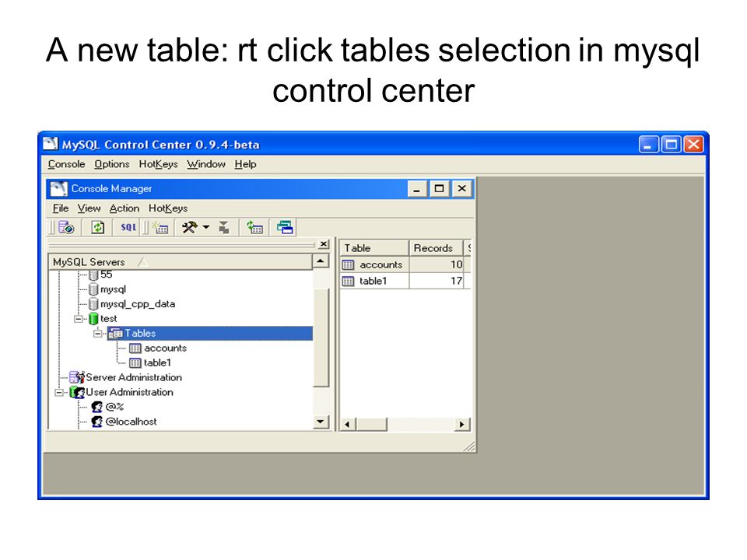Select the @% user entry
Image resolution: width=747 pixels, height=560 pixels.
[x=115, y=407]
